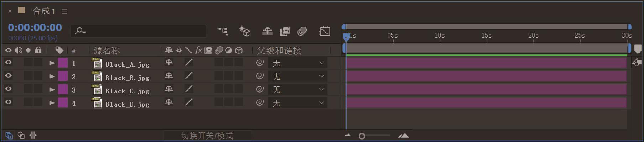Open the composition mini-flowchart icon
The image size is (644, 142).
pyautogui.click(x=223, y=31)
